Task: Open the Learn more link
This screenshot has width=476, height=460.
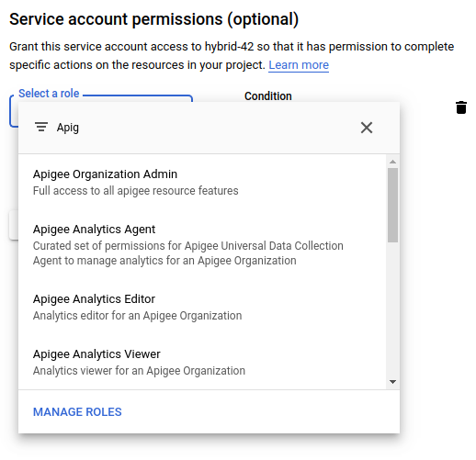Action: pos(299,65)
